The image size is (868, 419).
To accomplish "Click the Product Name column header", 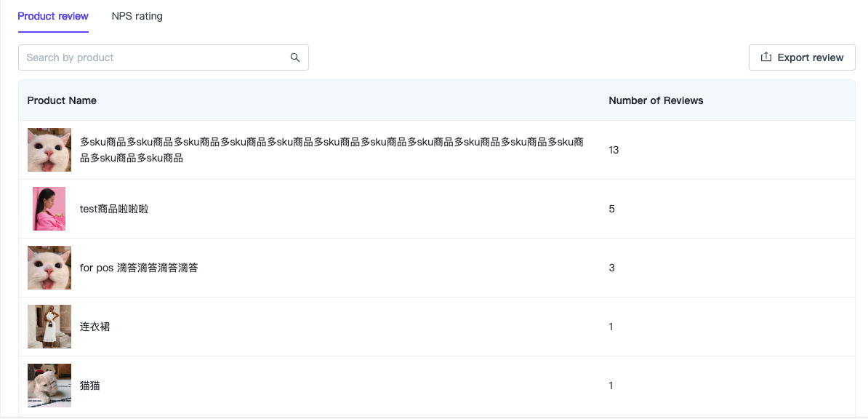I will pyautogui.click(x=62, y=100).
